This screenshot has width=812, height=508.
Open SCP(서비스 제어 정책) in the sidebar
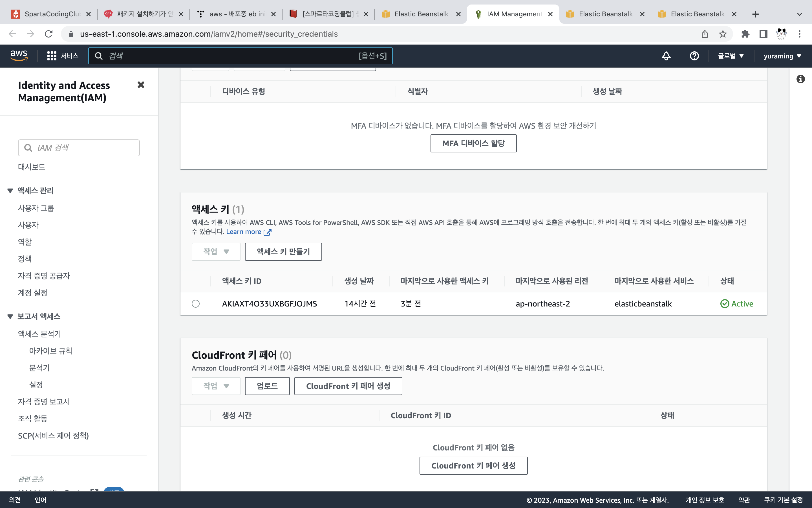click(x=53, y=436)
